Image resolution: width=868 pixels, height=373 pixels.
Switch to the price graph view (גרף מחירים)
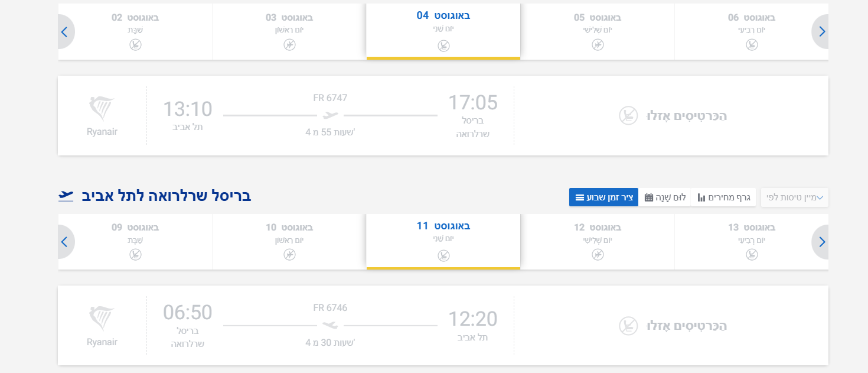tap(723, 197)
